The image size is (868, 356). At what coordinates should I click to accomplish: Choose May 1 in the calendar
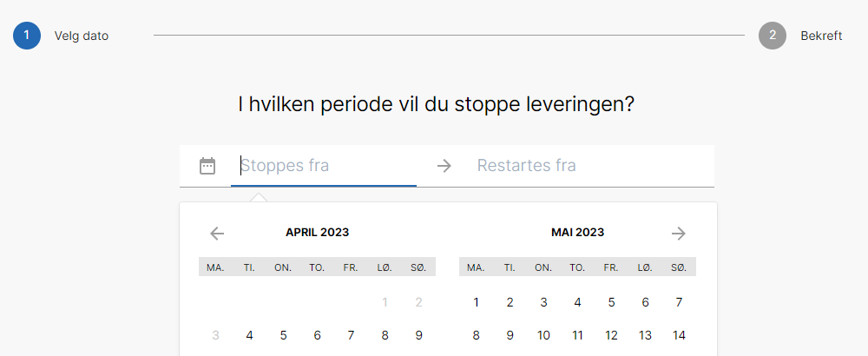point(476,302)
